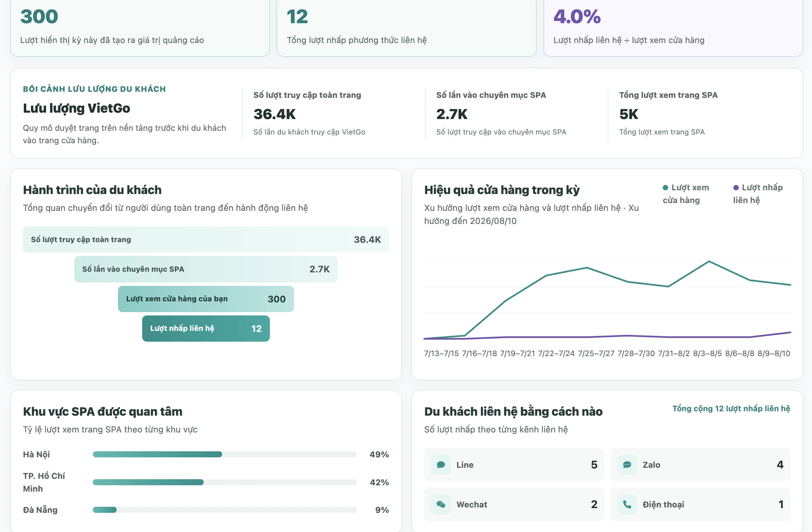Viewport: 812px width, 532px height.
Task: Click the Line chat bubble icon
Action: [441, 465]
